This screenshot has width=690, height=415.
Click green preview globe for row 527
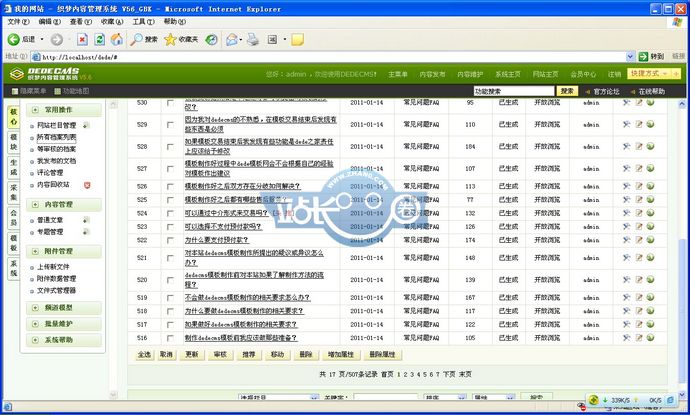pos(650,168)
